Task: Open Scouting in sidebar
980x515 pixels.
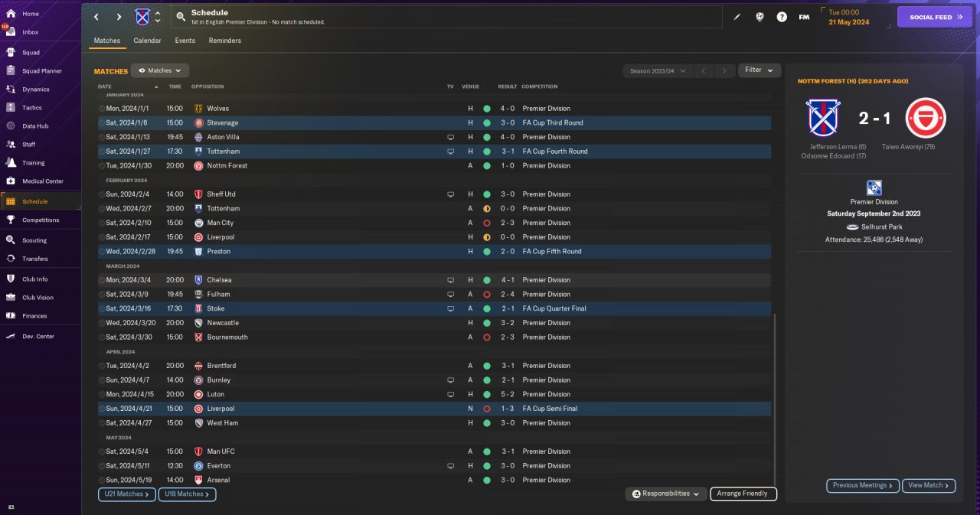Action: pyautogui.click(x=34, y=240)
